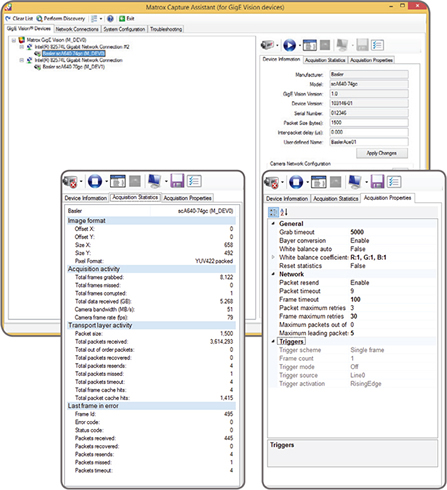447x490 pixels.
Task: Click the User-defined Name field BaslerAce01
Action: click(x=369, y=142)
